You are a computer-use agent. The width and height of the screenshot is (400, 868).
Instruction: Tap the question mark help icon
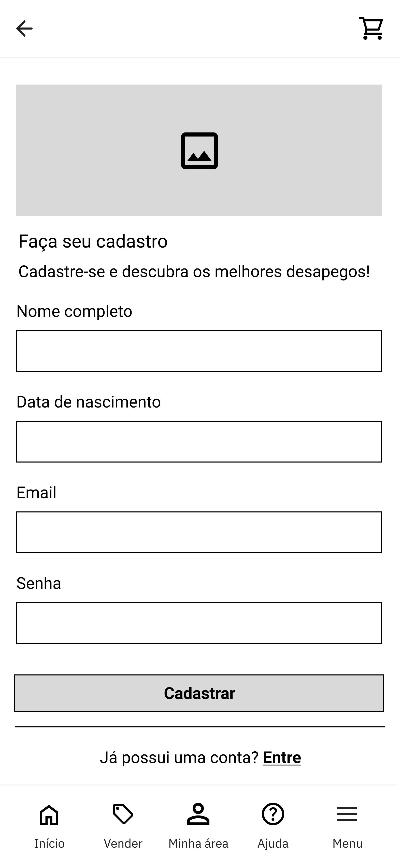click(273, 814)
